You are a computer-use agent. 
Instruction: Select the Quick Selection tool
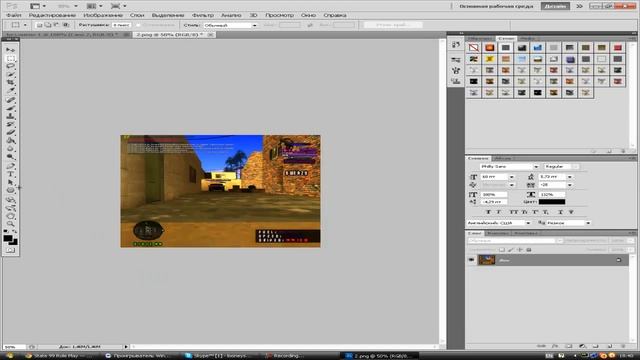pos(11,75)
